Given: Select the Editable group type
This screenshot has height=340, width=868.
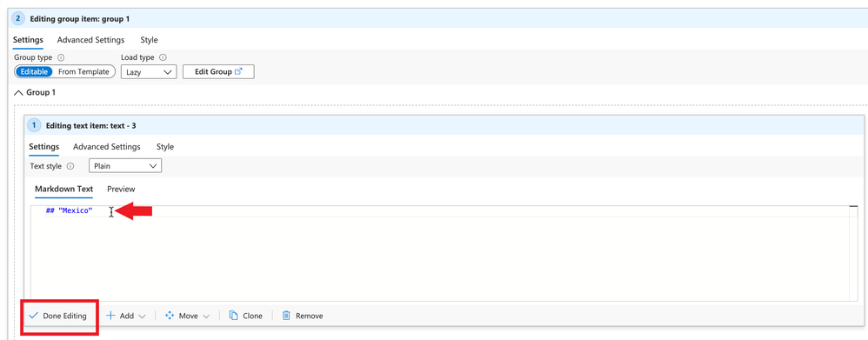Looking at the screenshot, I should point(34,71).
